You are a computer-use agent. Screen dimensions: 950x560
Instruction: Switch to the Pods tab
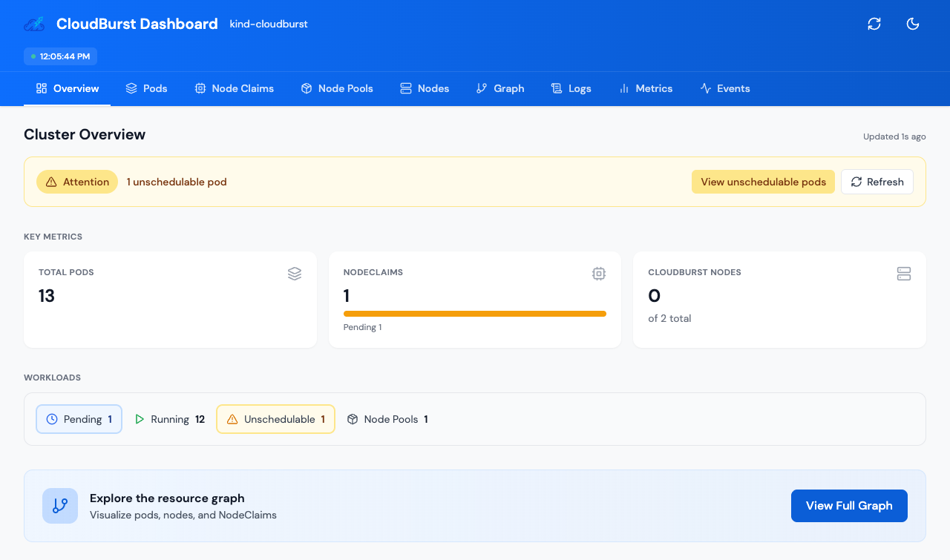(x=147, y=88)
